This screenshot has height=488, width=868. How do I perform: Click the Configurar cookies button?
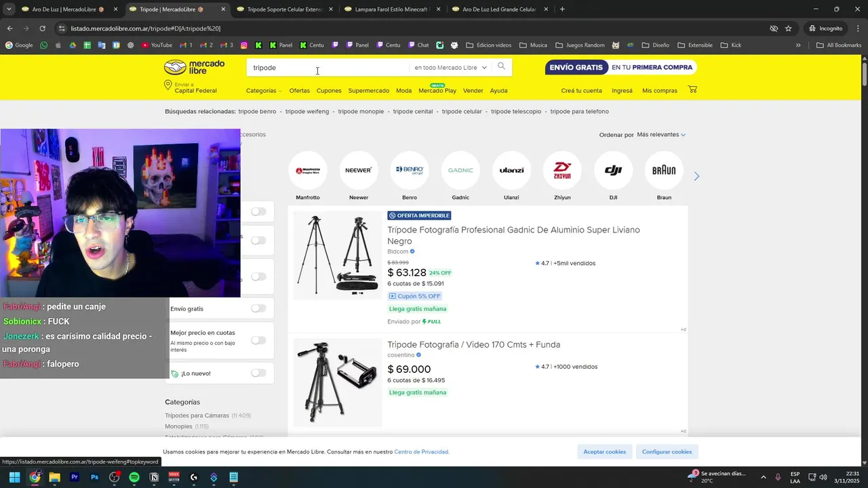(667, 451)
